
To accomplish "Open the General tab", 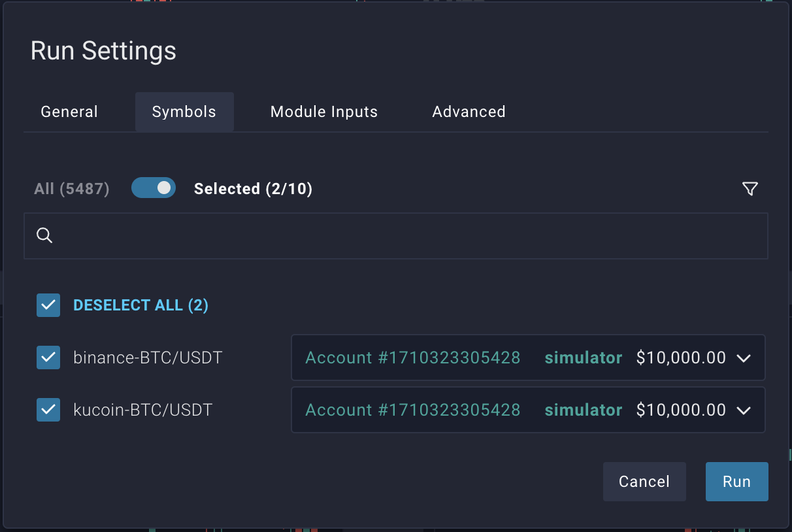I will coord(69,112).
